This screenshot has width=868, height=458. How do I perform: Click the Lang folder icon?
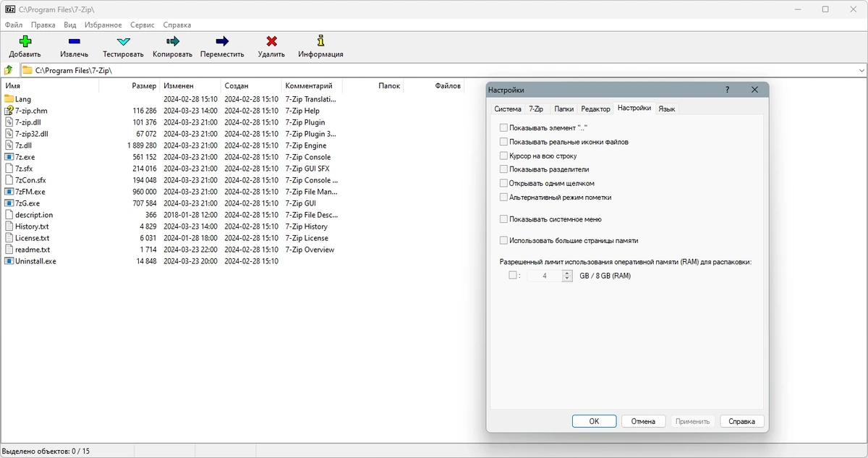point(9,99)
